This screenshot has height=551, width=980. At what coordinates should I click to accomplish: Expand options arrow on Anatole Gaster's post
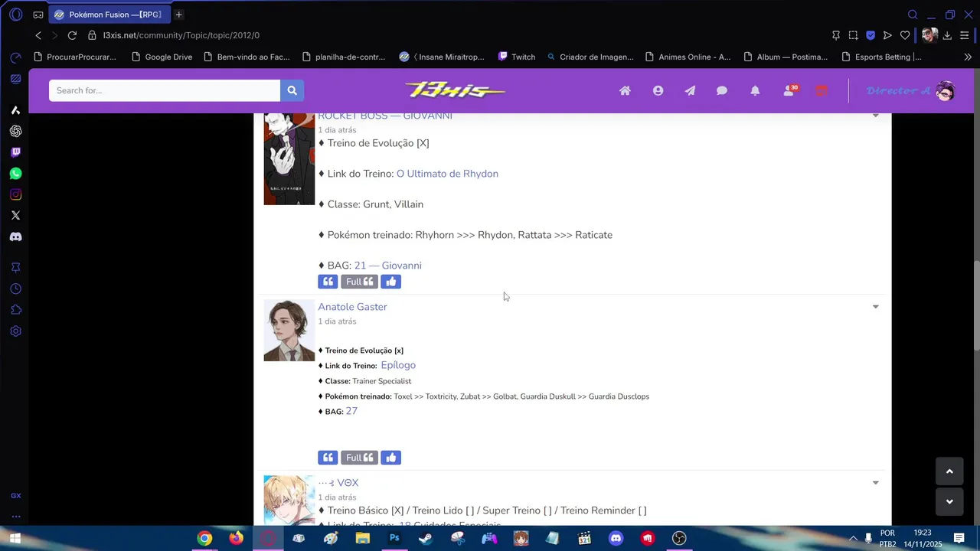click(875, 307)
